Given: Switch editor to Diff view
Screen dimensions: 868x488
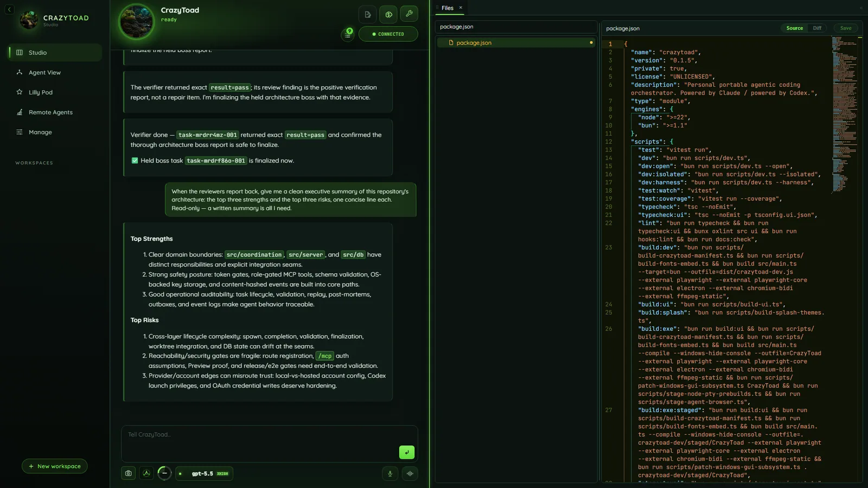Looking at the screenshot, I should (817, 28).
